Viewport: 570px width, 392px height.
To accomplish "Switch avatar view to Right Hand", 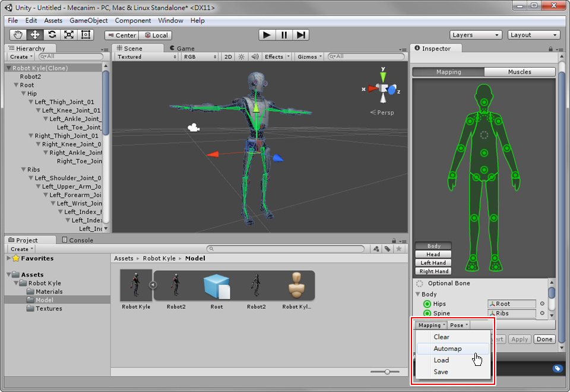I will [433, 271].
